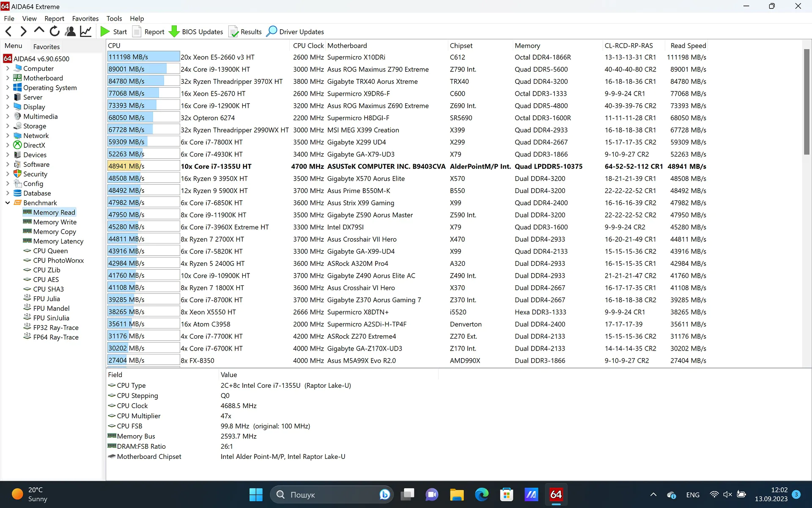Click the Report generation icon
The image size is (812, 508).
coord(148,32)
